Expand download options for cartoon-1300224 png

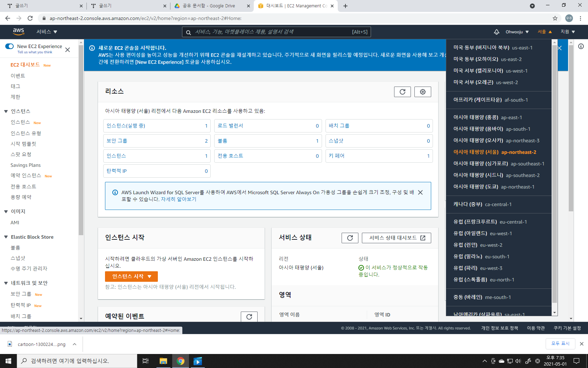pos(75,344)
